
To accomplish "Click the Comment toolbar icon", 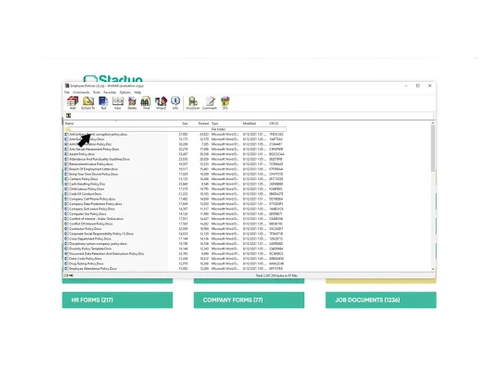I will click(x=210, y=103).
